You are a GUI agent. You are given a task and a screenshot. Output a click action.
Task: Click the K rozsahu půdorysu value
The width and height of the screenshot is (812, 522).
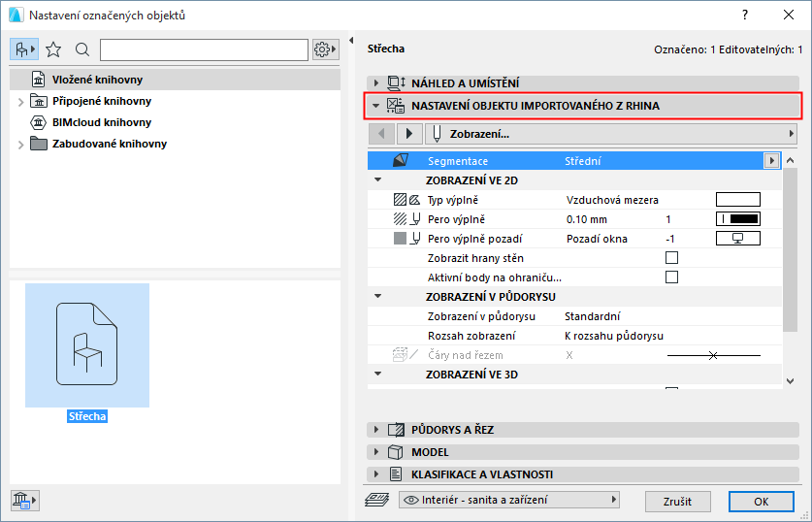click(x=614, y=336)
